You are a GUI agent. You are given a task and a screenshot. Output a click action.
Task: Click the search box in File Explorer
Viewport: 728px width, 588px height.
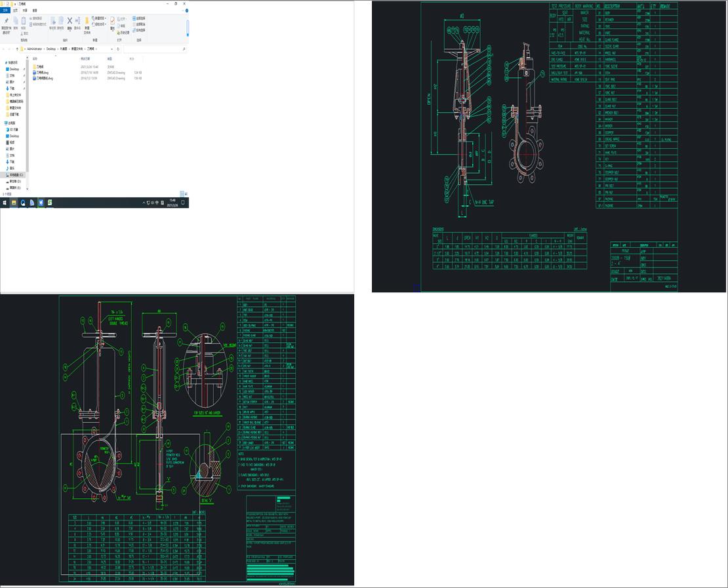[x=154, y=49]
